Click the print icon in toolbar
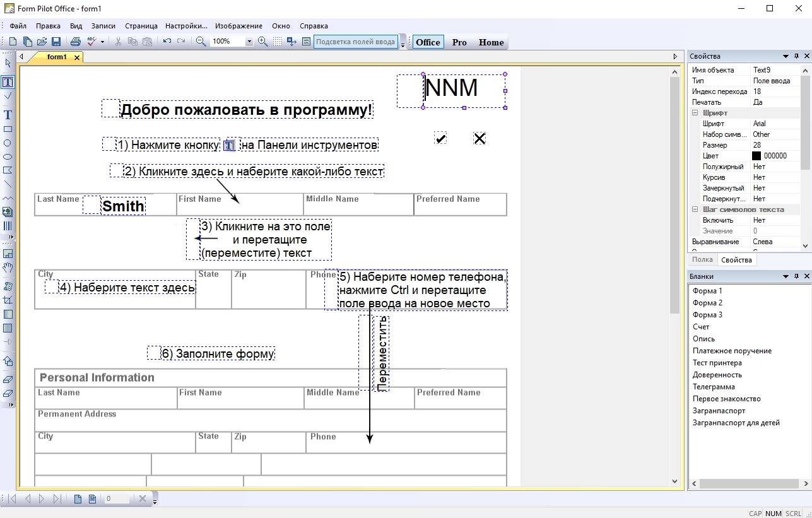This screenshot has height=518, width=812. 76,42
